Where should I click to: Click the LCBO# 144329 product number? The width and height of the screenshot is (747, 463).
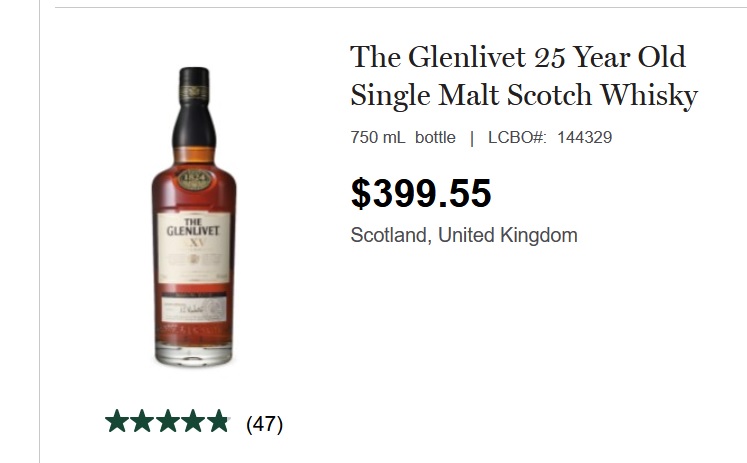tap(550, 137)
